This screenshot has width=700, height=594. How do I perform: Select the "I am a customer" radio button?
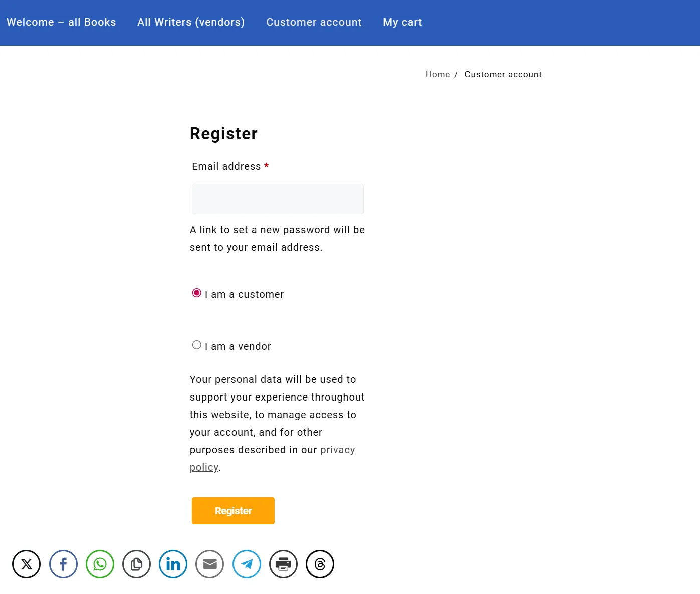(197, 293)
